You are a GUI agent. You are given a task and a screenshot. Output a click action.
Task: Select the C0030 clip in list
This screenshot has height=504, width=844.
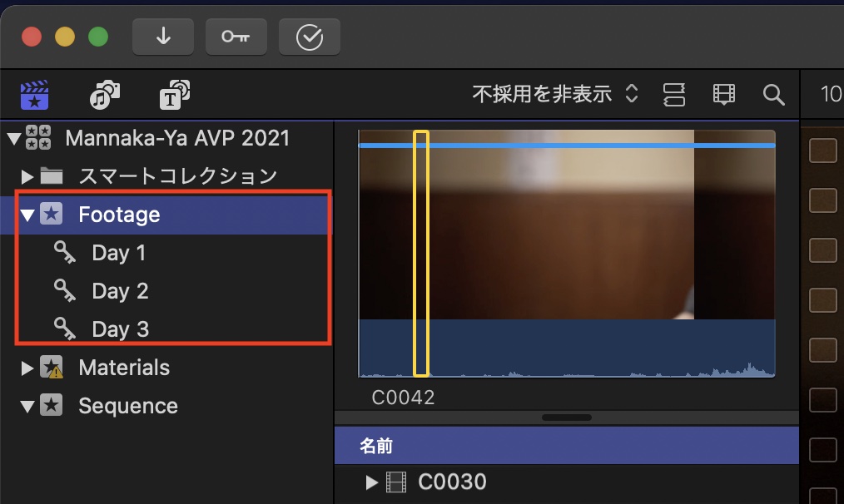[x=452, y=482]
